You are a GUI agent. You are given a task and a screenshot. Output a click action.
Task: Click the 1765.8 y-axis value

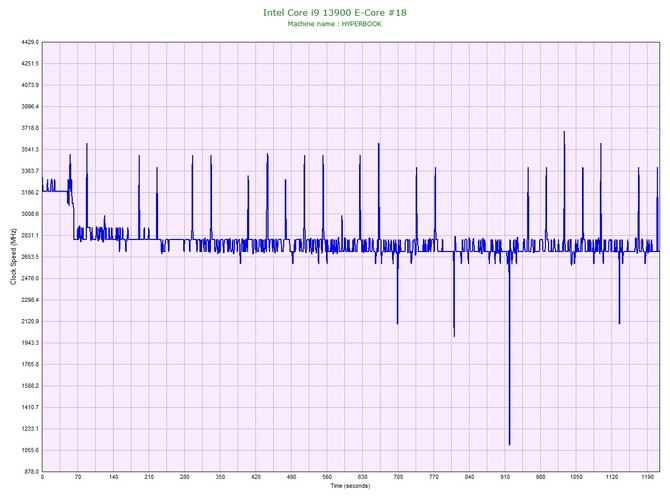pos(30,365)
